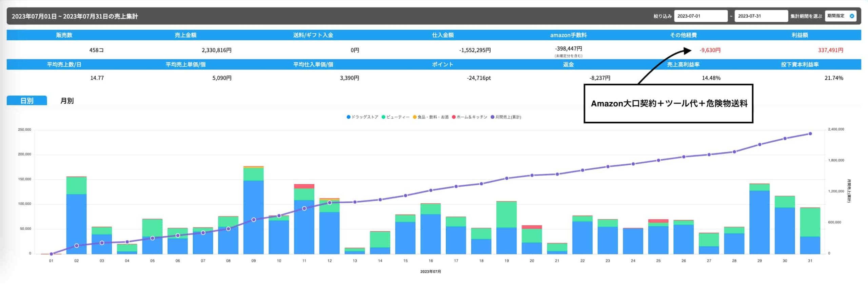Select the 平均仕入単価/個 header
The width and height of the screenshot is (868, 287).
tap(313, 64)
